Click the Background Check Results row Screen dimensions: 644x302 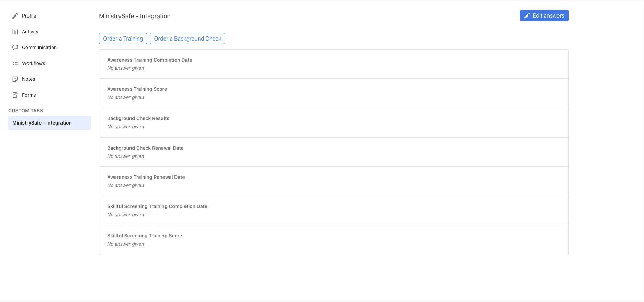pyautogui.click(x=333, y=122)
